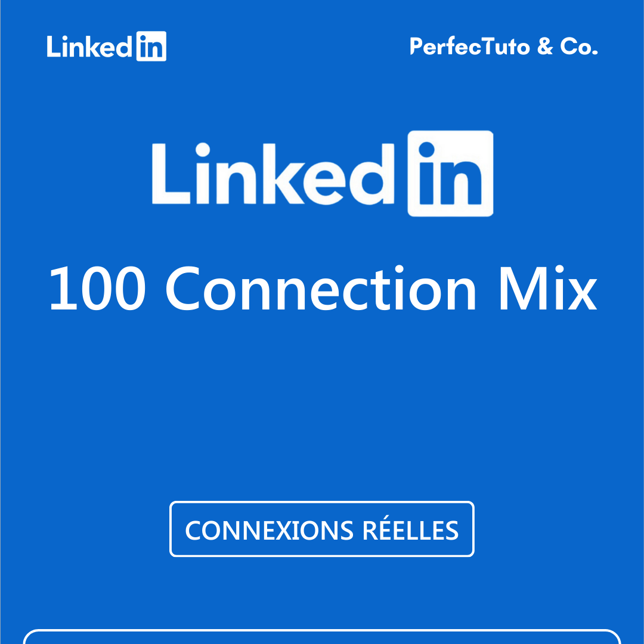Click the small white "in" square icon

151,47
